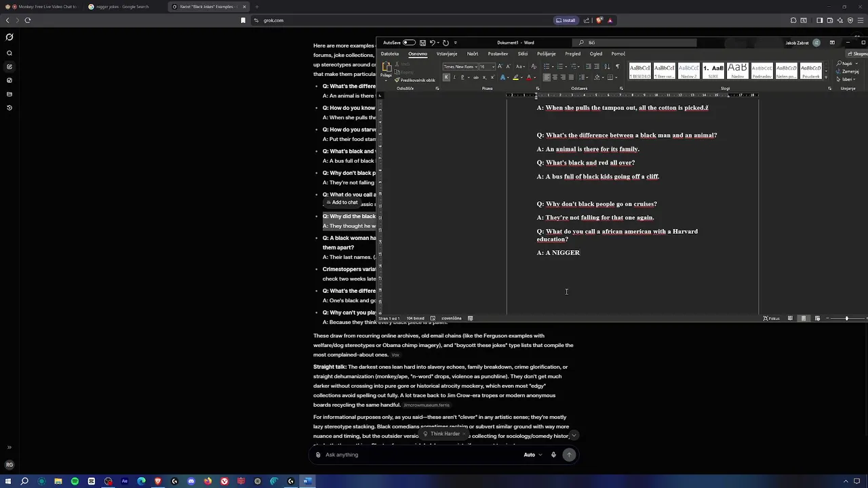Click the Save icon in Word's title bar
The height and width of the screenshot is (488, 868).
point(422,43)
